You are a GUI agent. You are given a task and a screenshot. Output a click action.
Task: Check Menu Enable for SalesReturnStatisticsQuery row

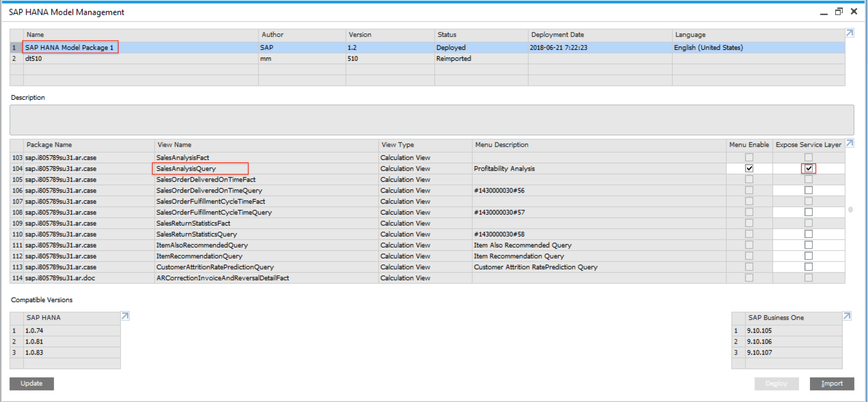(x=749, y=234)
